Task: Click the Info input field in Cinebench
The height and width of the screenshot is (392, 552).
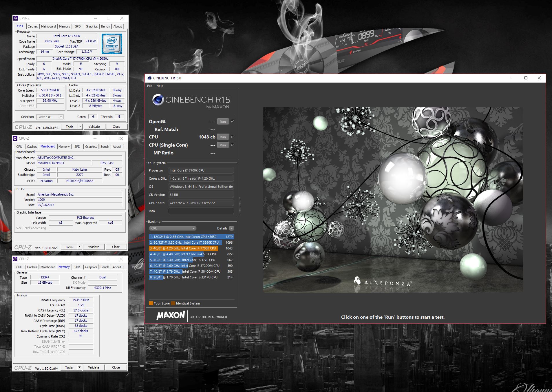Action: [x=201, y=211]
